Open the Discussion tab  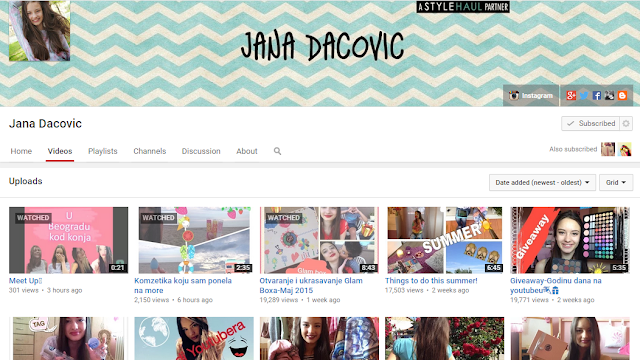pos(201,151)
